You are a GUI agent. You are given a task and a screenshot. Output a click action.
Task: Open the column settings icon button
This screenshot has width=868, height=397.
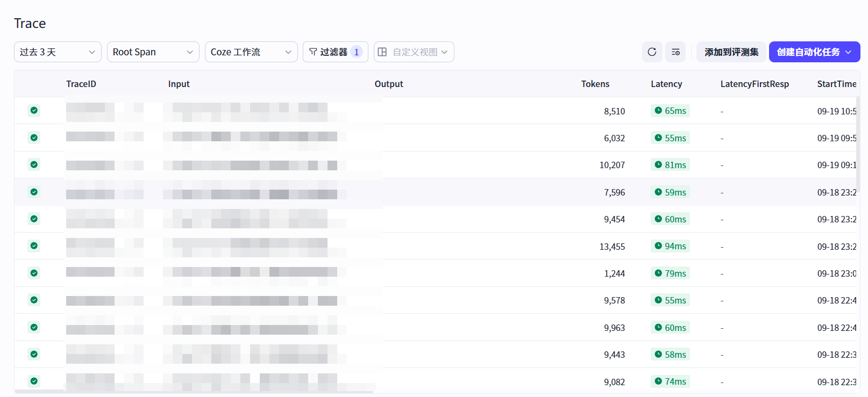(675, 52)
